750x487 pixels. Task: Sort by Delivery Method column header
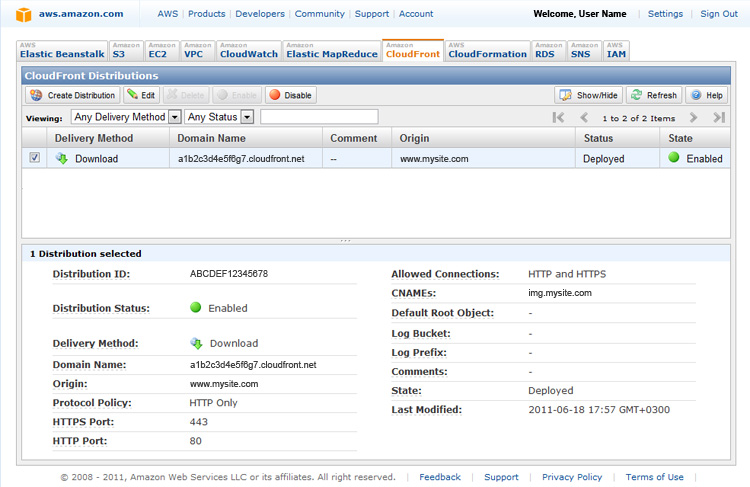point(108,138)
